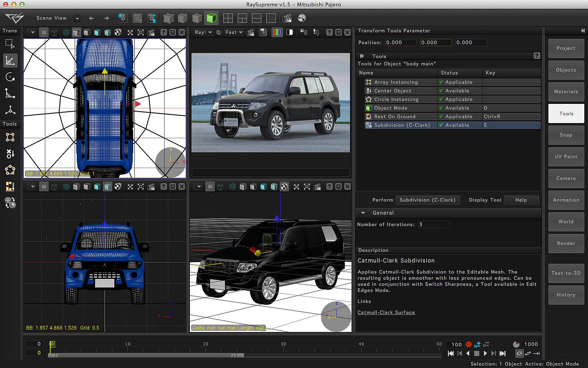Collapse the General section
The image size is (588, 368).
(363, 213)
